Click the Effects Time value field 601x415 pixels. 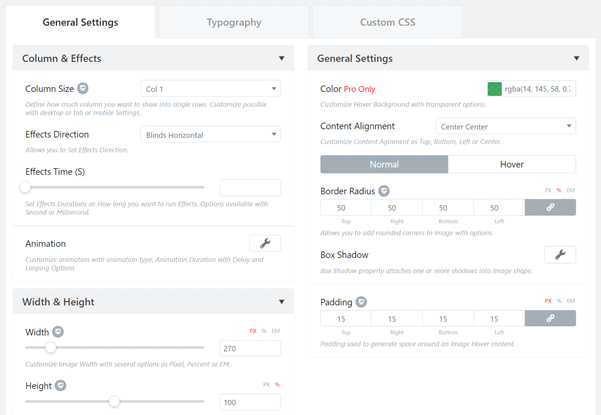[x=250, y=188]
